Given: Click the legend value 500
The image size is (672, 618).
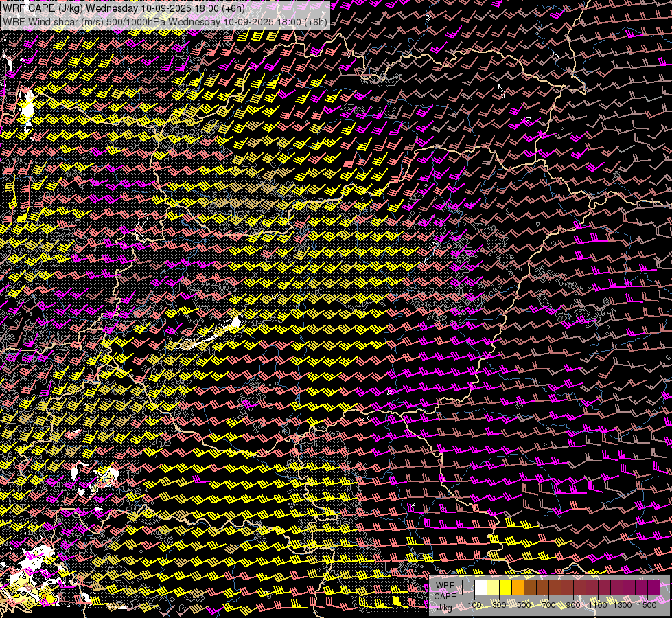Looking at the screenshot, I should pyautogui.click(x=524, y=605).
